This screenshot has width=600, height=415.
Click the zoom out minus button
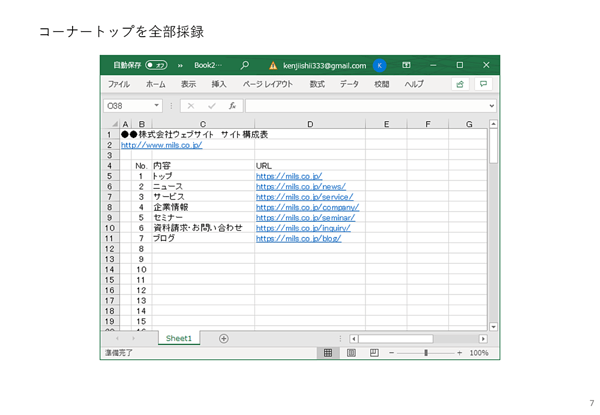[x=391, y=353]
